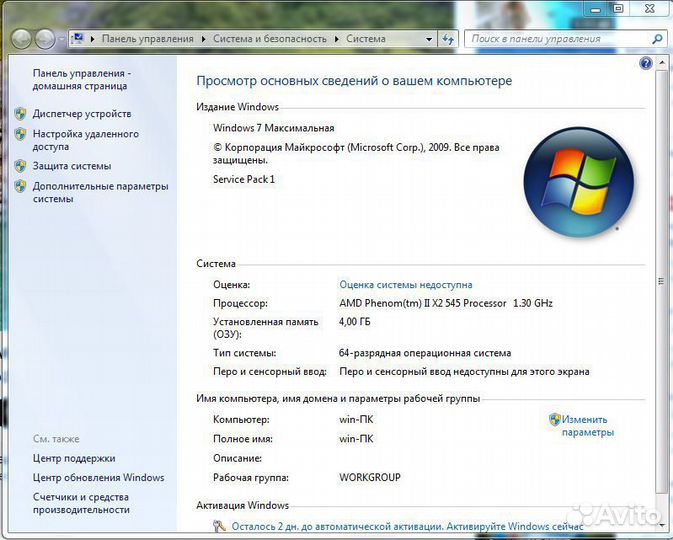The image size is (673, 540).
Task: Click the refresh icon in the address bar
Action: coord(449,39)
